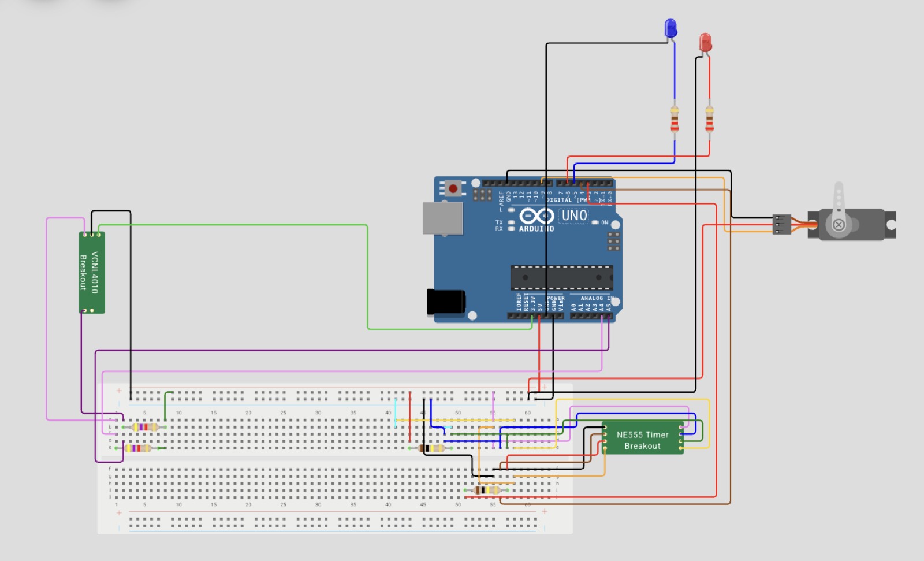This screenshot has width=924, height=561.
Task: Click the Arduino ON power indicator LED
Action: [x=595, y=222]
